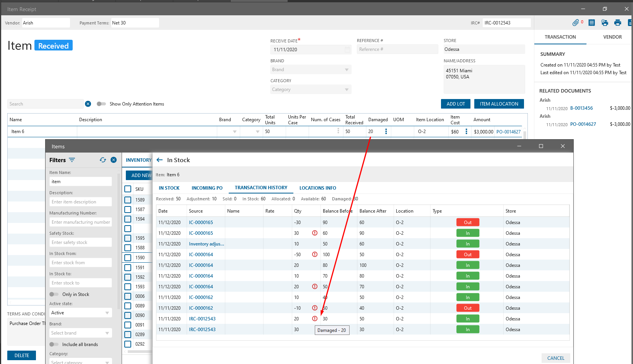This screenshot has width=633, height=364.
Task: Click the quick print icon
Action: [605, 23]
